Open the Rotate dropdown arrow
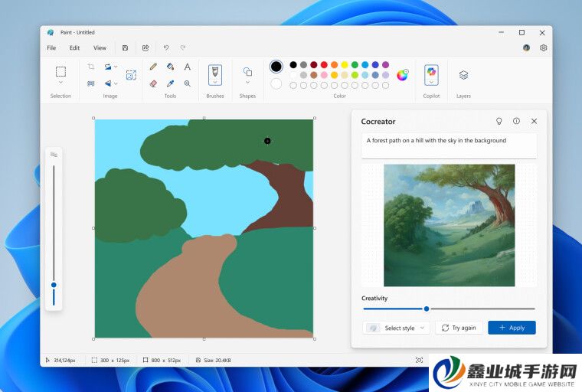 116,67
